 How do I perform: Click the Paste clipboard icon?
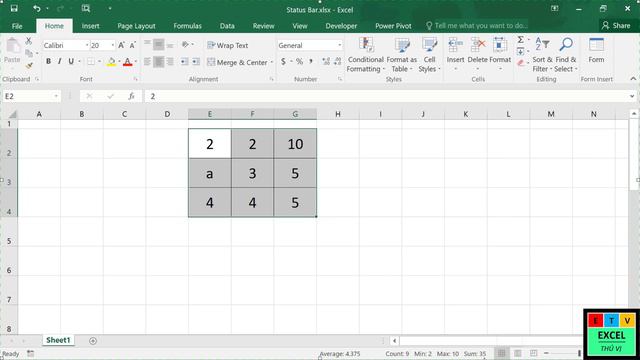pos(13,46)
